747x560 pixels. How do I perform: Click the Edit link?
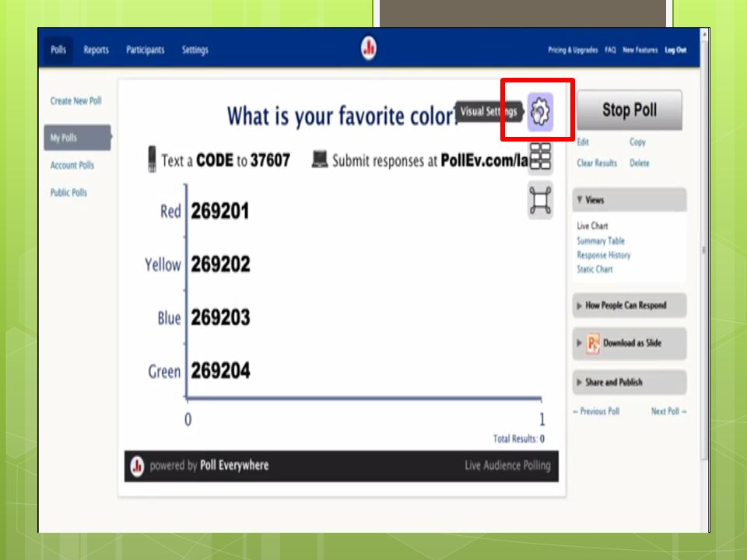click(583, 142)
